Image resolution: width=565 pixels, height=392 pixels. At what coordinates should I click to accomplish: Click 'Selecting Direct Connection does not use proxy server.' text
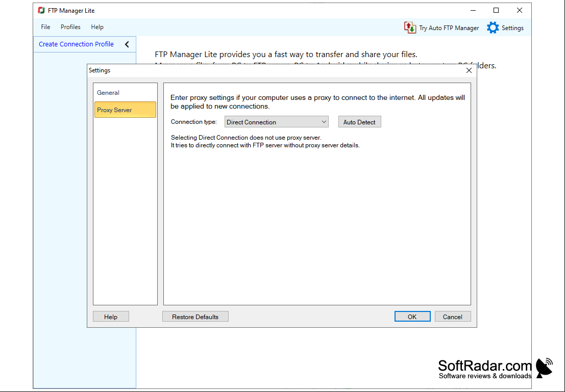tap(246, 138)
